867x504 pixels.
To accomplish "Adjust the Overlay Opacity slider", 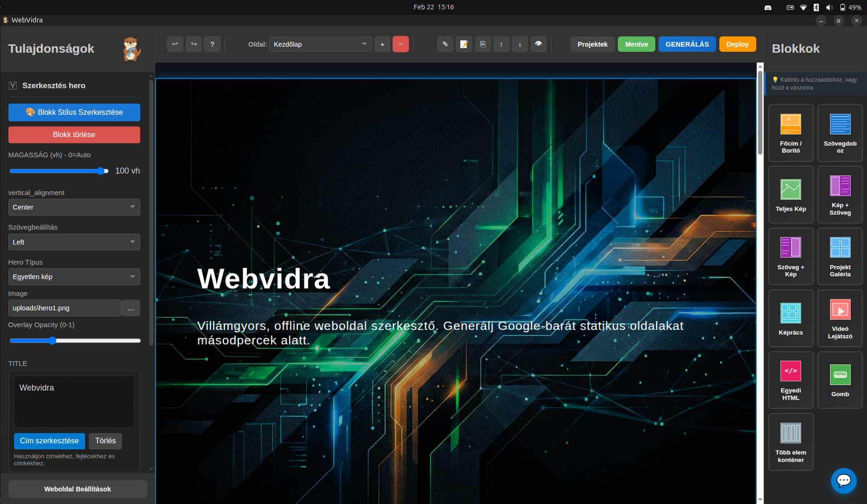I will 53,341.
